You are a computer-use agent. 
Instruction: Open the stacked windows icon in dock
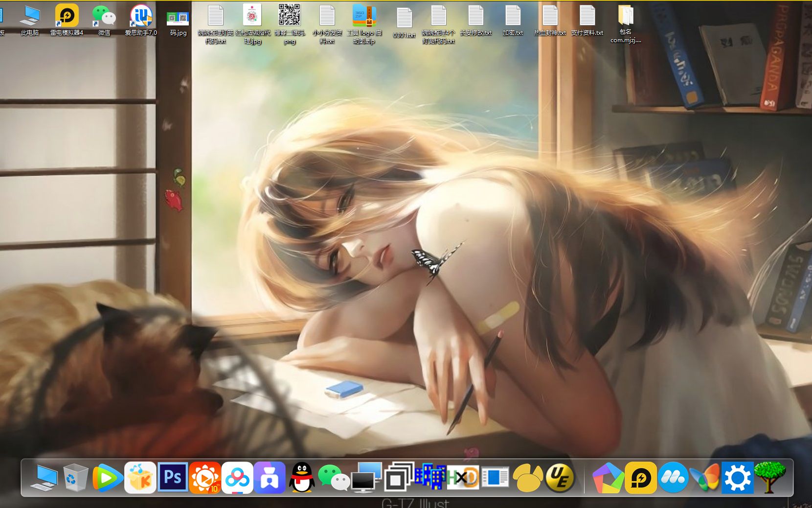click(x=399, y=477)
